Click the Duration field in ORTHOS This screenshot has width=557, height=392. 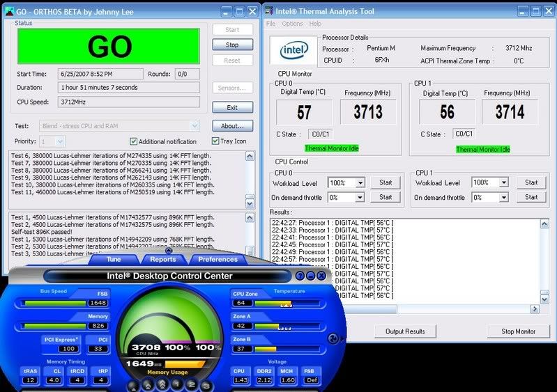128,87
